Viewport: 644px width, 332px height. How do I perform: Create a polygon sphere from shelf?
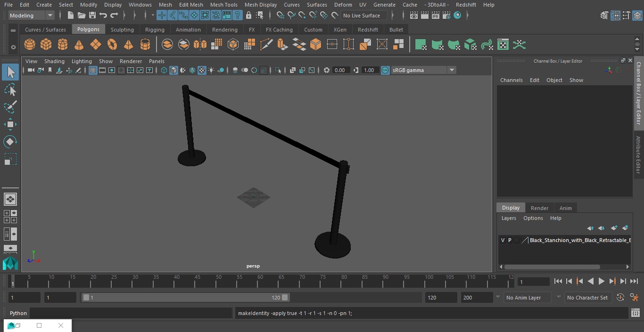click(x=30, y=45)
